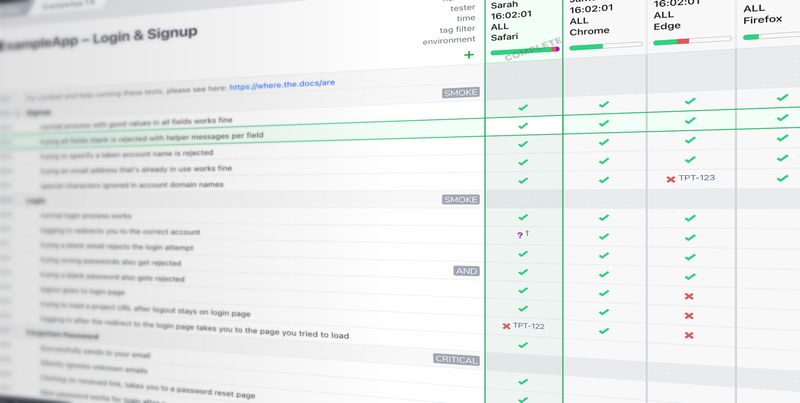Viewport: 800px width, 403px height.
Task: Open the TPT-122 issue reference
Action: (529, 325)
